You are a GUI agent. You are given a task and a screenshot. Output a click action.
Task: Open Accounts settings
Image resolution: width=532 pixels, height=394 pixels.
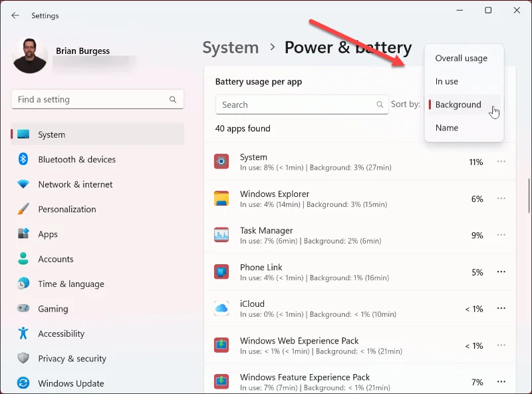tap(98, 259)
